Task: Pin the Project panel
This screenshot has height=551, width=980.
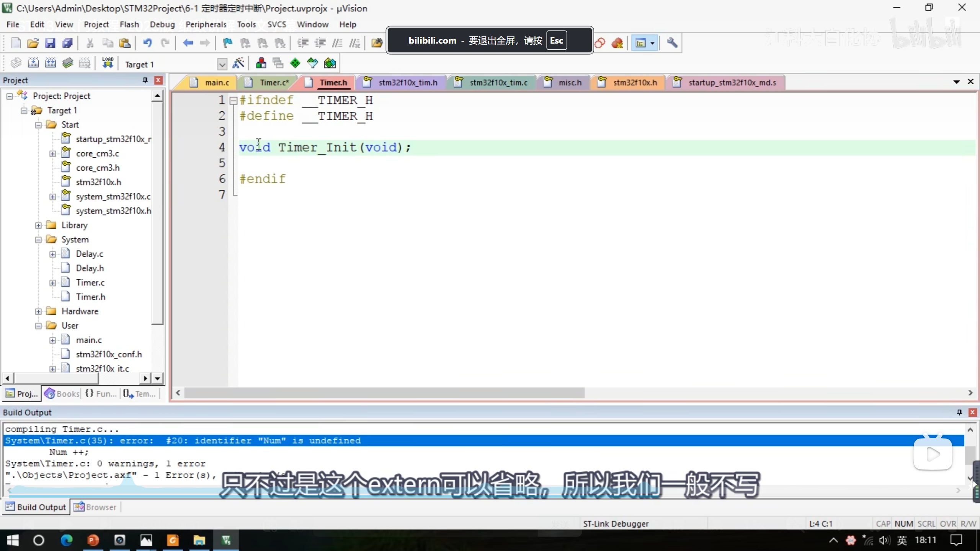Action: [145, 80]
